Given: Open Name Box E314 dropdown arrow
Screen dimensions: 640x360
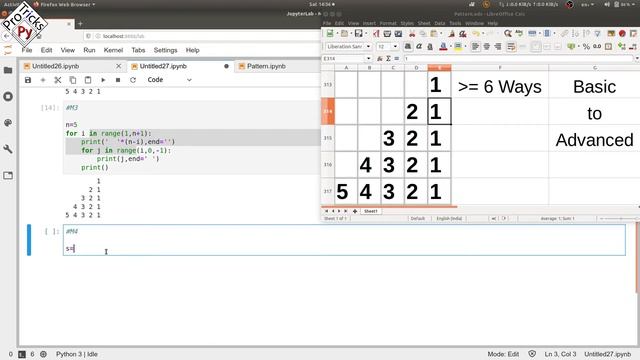Looking at the screenshot, I should 369,58.
